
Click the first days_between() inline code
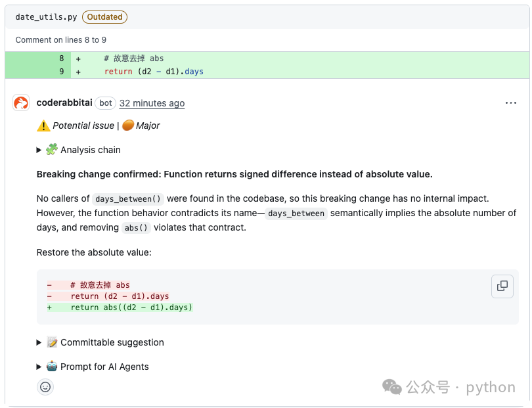128,199
